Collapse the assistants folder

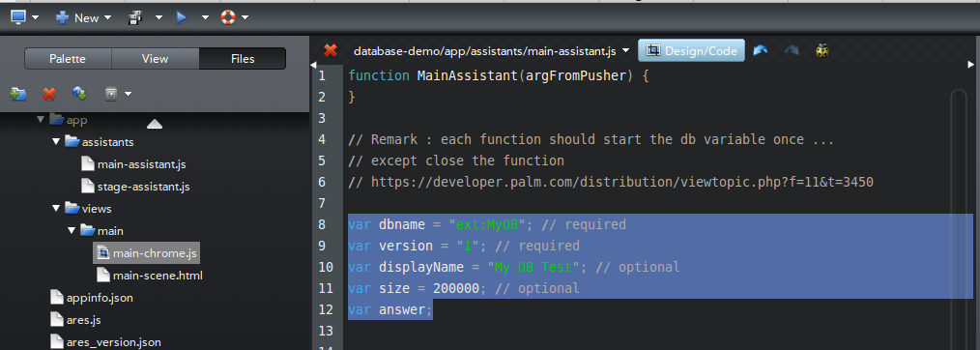[56, 142]
